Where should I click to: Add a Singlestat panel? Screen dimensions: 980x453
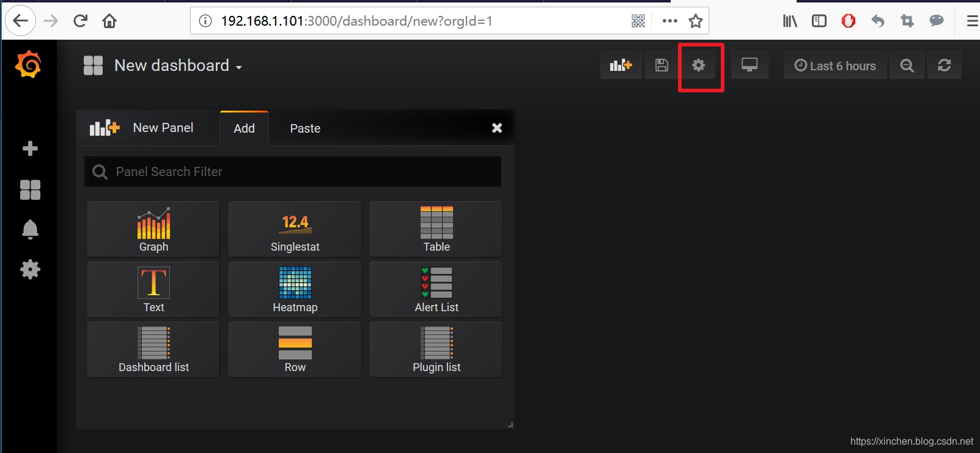(x=295, y=229)
